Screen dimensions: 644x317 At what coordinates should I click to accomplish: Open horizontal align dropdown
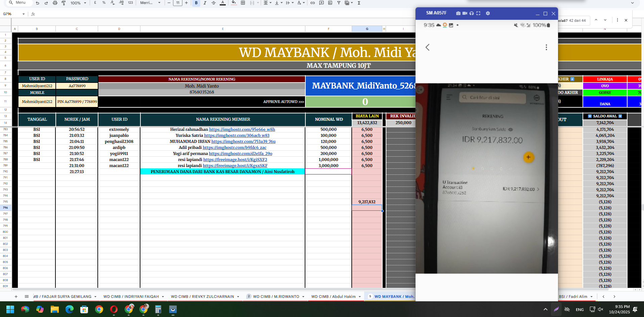267,3
